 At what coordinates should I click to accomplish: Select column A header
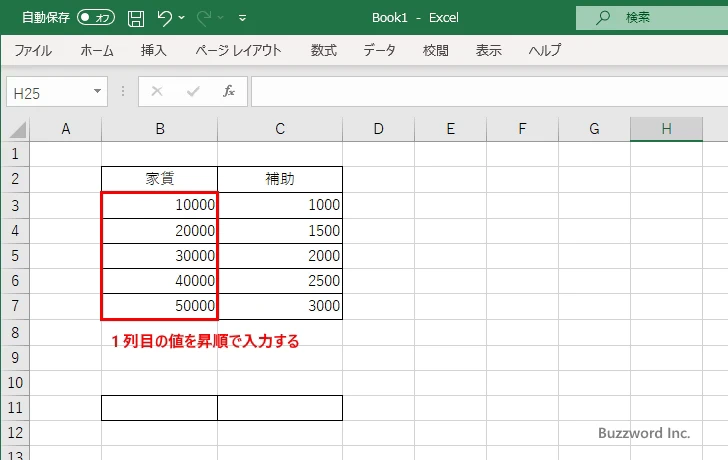(65, 129)
